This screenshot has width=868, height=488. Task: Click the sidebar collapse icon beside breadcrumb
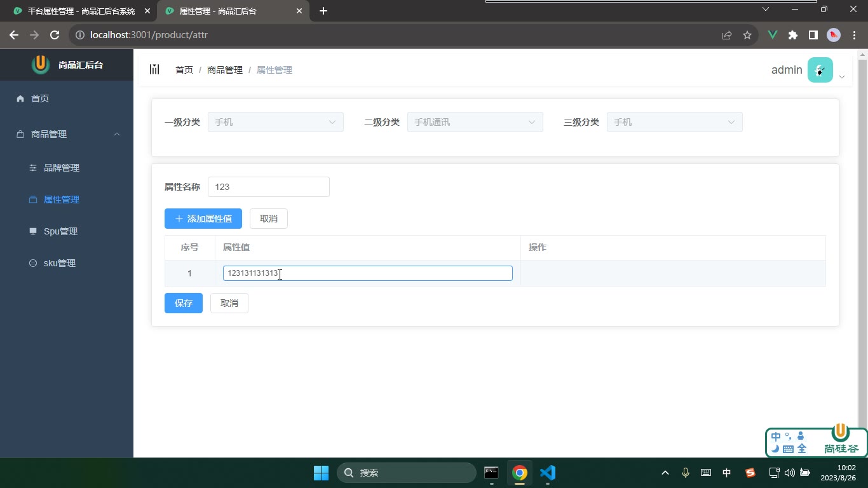[154, 69]
